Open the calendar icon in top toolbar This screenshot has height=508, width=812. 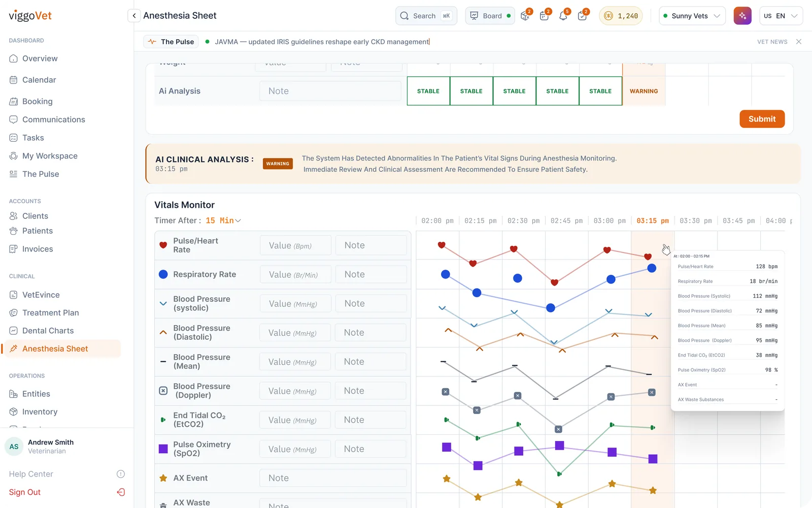click(x=544, y=16)
